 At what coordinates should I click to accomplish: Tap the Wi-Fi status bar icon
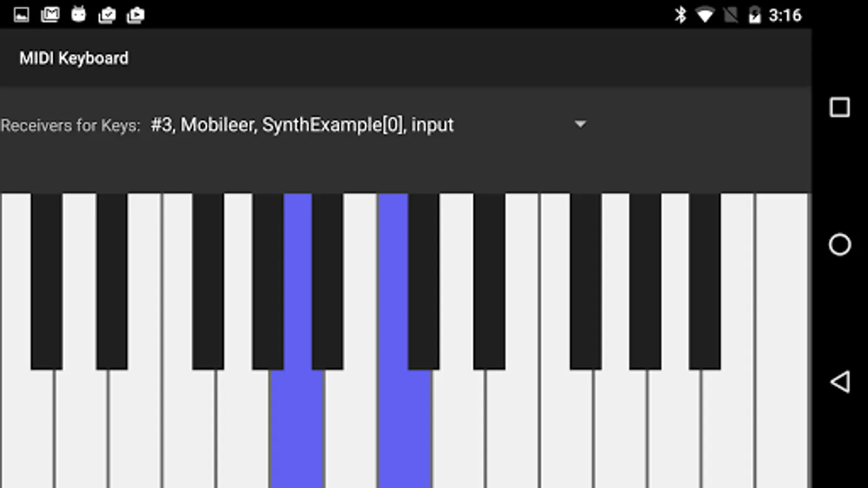[705, 15]
